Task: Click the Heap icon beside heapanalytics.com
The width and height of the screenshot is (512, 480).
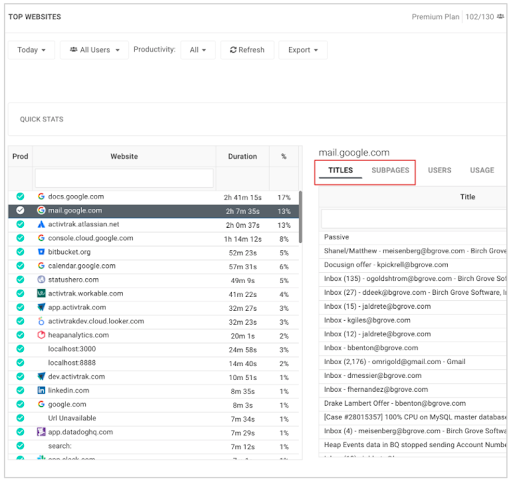Action: pos(41,335)
